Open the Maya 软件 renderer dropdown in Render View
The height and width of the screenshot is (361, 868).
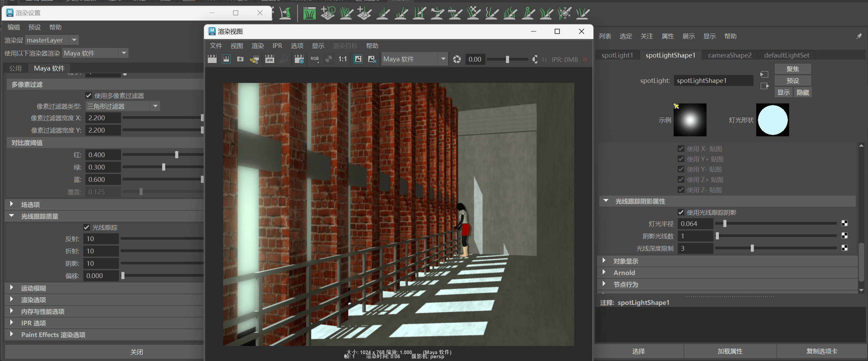[415, 59]
